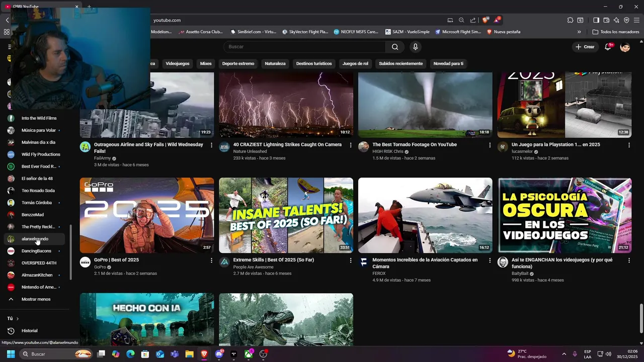Open more options for Best Tornado Footage video

(490, 145)
